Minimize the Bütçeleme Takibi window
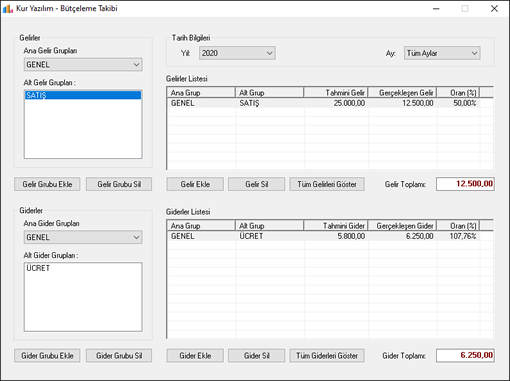510x381 pixels. tap(436, 9)
